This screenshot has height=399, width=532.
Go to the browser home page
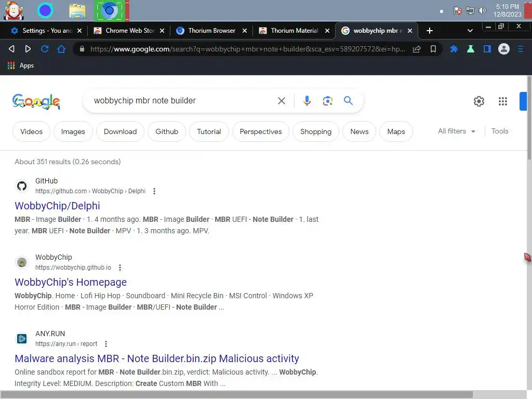coord(61,49)
